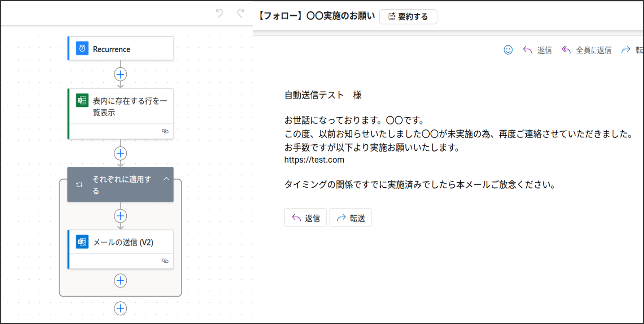Click the 要約する summarize button

tap(408, 17)
